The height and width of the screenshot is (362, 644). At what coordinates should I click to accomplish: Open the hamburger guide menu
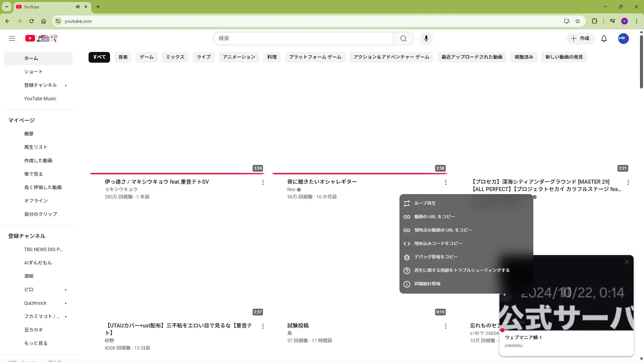tap(12, 39)
